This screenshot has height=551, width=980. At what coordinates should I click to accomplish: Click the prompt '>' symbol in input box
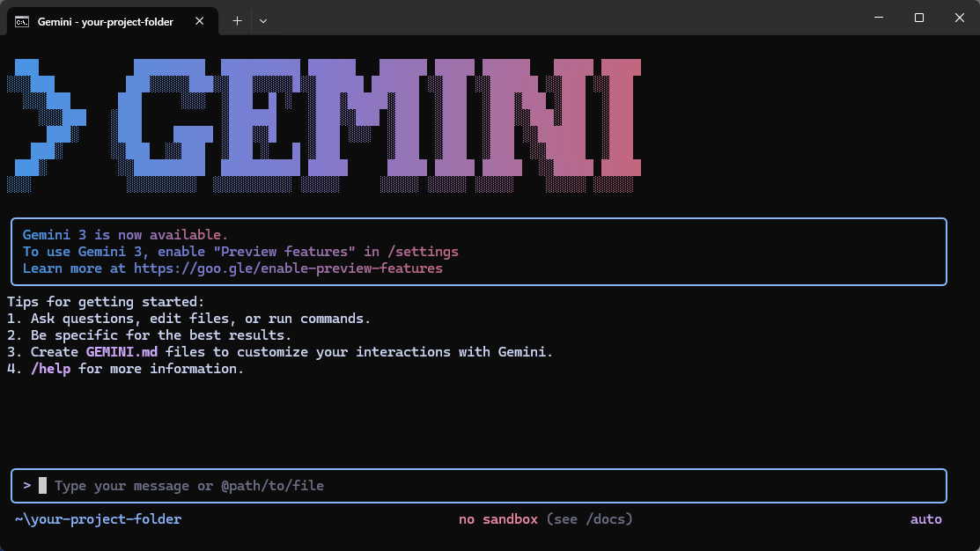[27, 485]
